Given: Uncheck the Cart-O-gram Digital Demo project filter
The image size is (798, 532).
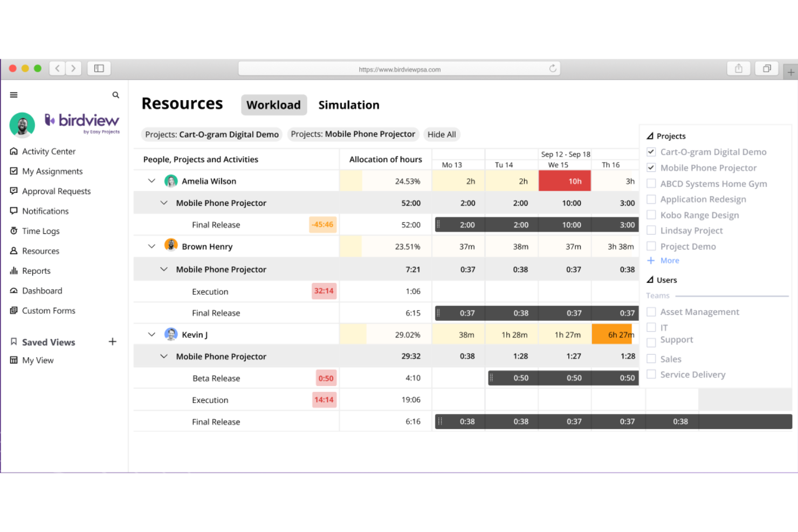Looking at the screenshot, I should 651,152.
